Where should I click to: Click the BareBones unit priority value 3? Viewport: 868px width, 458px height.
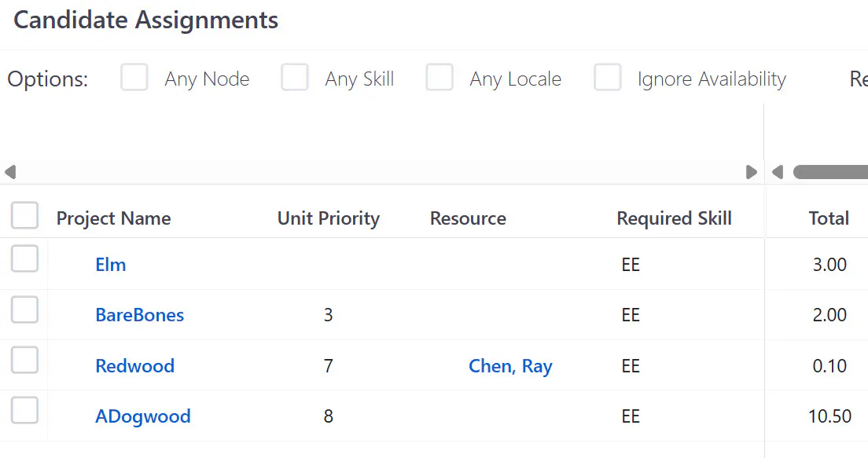click(329, 315)
